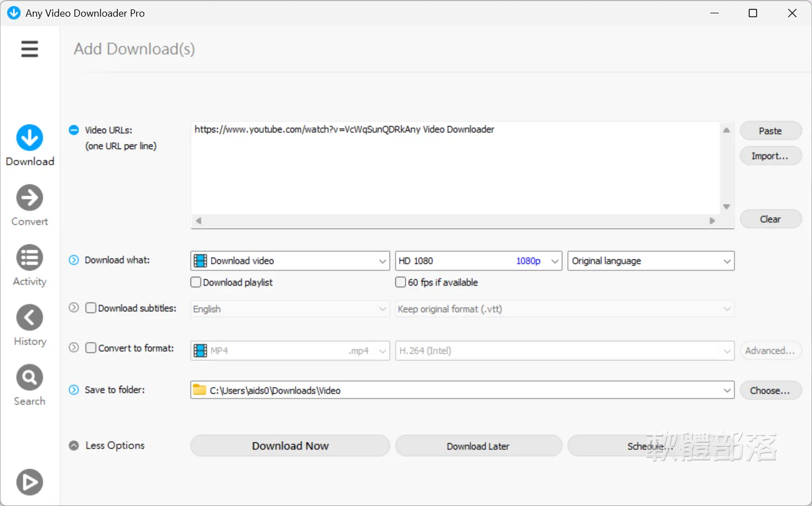Open the Activity list
Viewport: 812px width, 506px height.
coord(30,265)
